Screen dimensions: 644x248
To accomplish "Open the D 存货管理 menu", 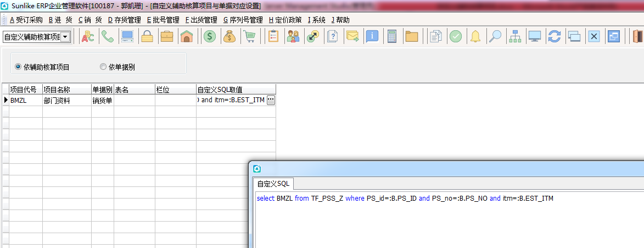I will (125, 20).
